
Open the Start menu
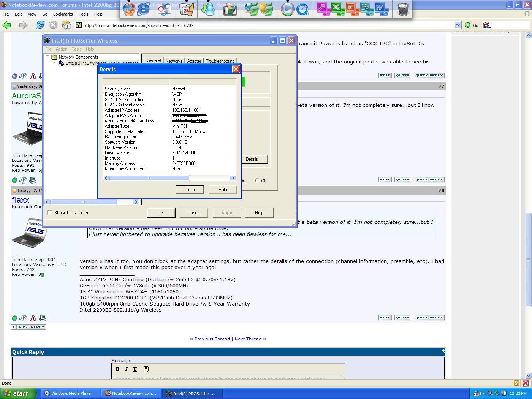point(18,393)
